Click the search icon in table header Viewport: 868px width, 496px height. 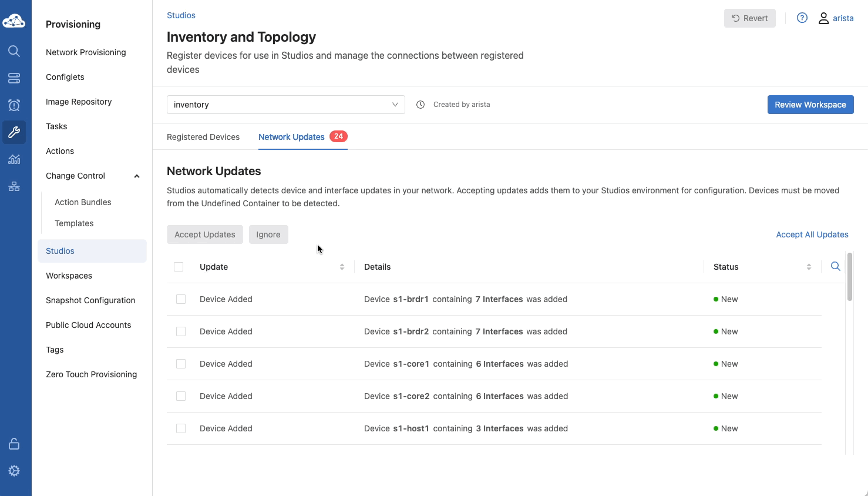(x=835, y=267)
